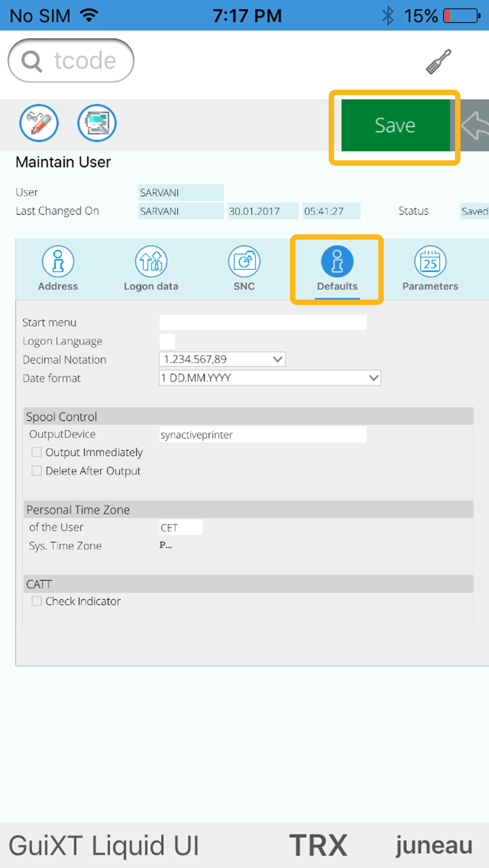Enable the Output Immediately checkbox
489x868 pixels.
tap(37, 452)
